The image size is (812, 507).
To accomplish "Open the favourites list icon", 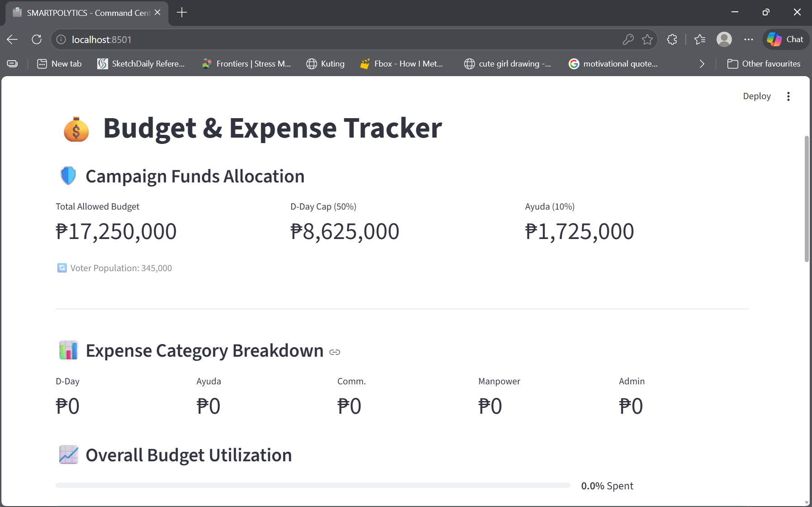I will tap(700, 39).
